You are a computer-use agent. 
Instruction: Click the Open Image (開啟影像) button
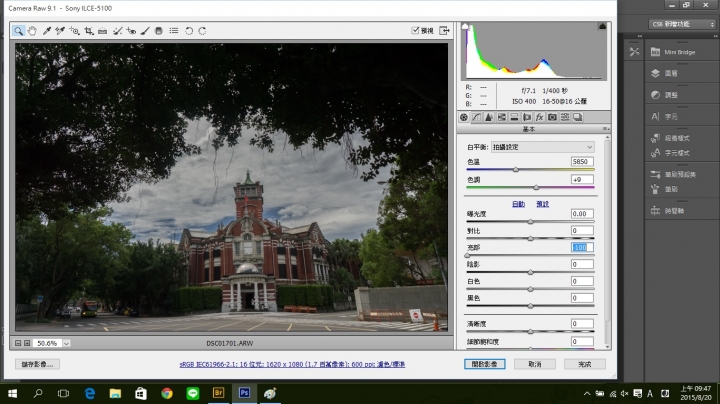tap(484, 364)
